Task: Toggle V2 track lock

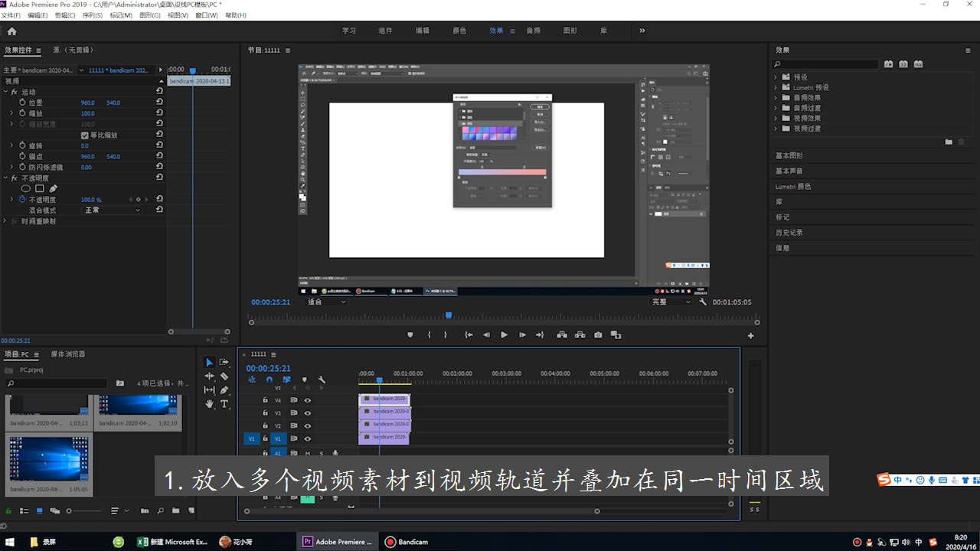Action: [265, 425]
